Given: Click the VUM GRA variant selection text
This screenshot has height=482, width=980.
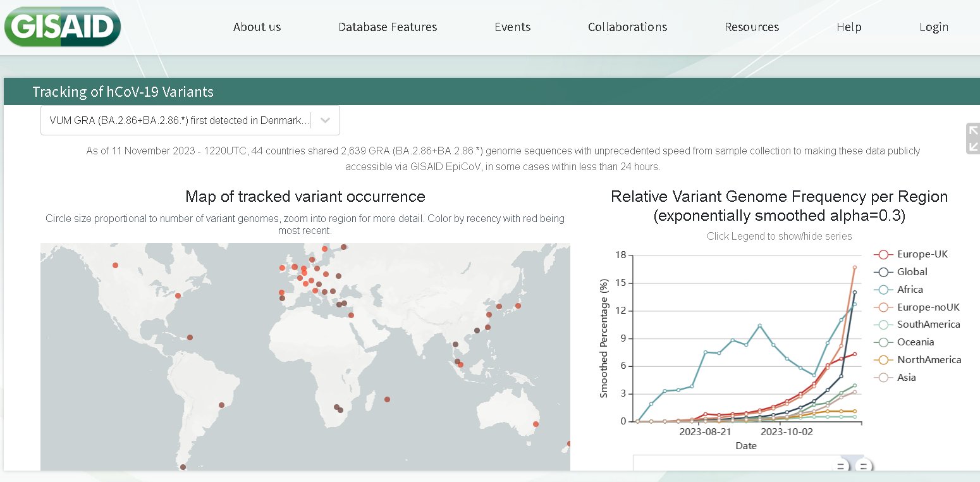Looking at the screenshot, I should point(180,120).
